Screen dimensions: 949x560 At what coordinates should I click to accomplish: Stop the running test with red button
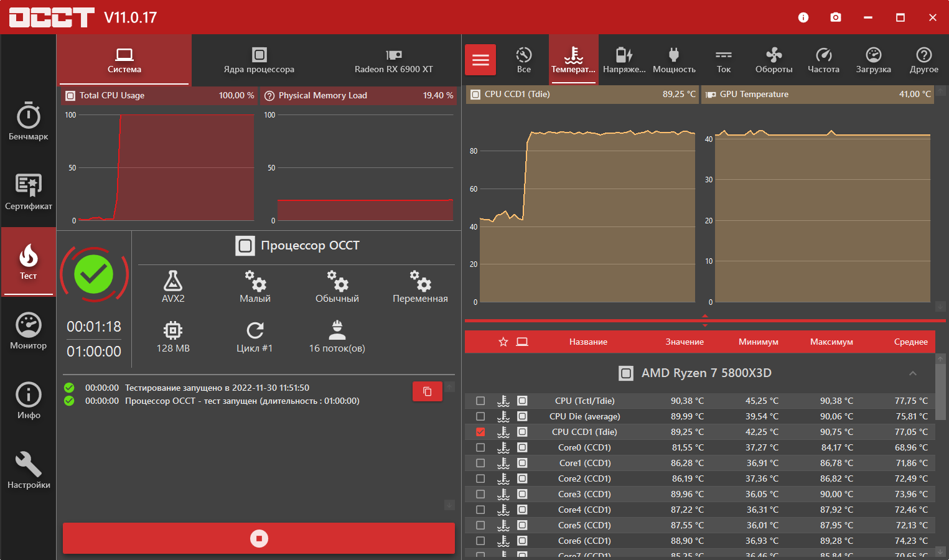[x=259, y=538]
